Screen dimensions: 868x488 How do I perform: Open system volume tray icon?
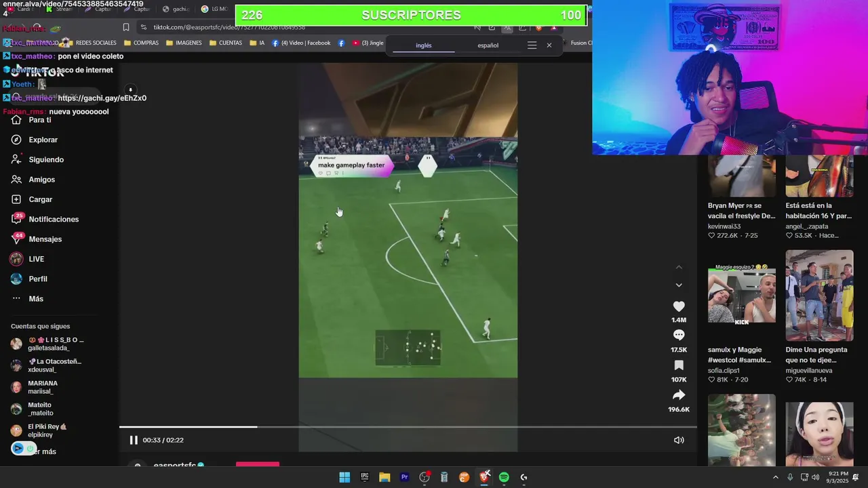[x=816, y=477]
